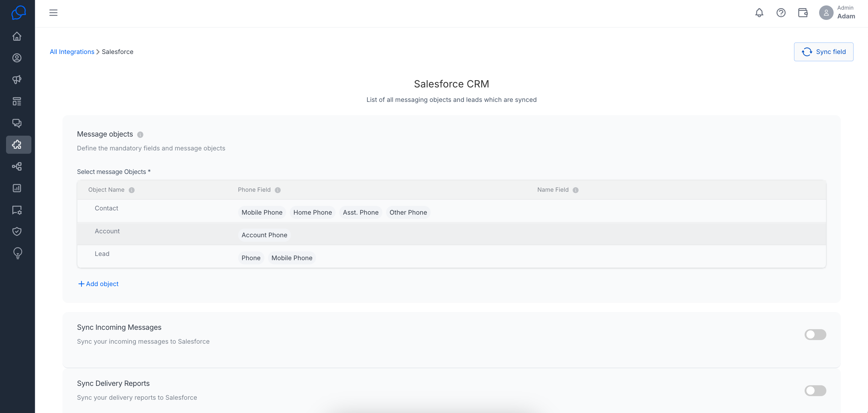The image size is (868, 413).
Task: Go back to All Integrations
Action: [x=72, y=52]
